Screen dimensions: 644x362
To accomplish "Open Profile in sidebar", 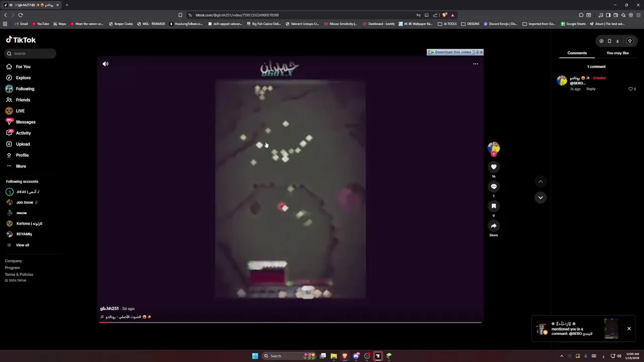I will point(18,155).
